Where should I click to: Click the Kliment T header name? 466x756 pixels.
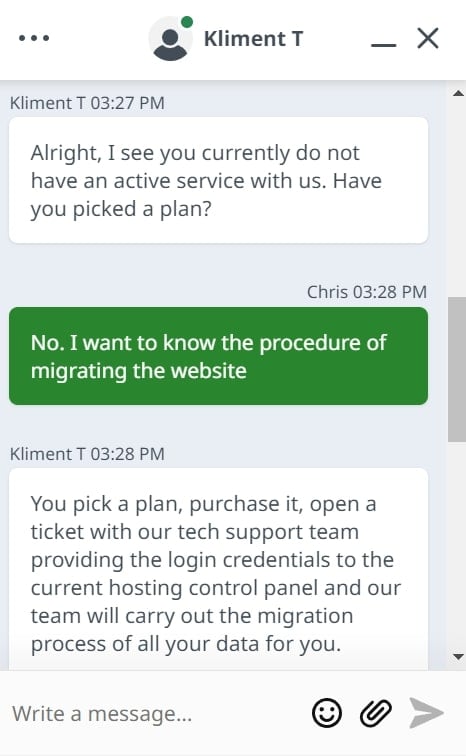click(253, 39)
